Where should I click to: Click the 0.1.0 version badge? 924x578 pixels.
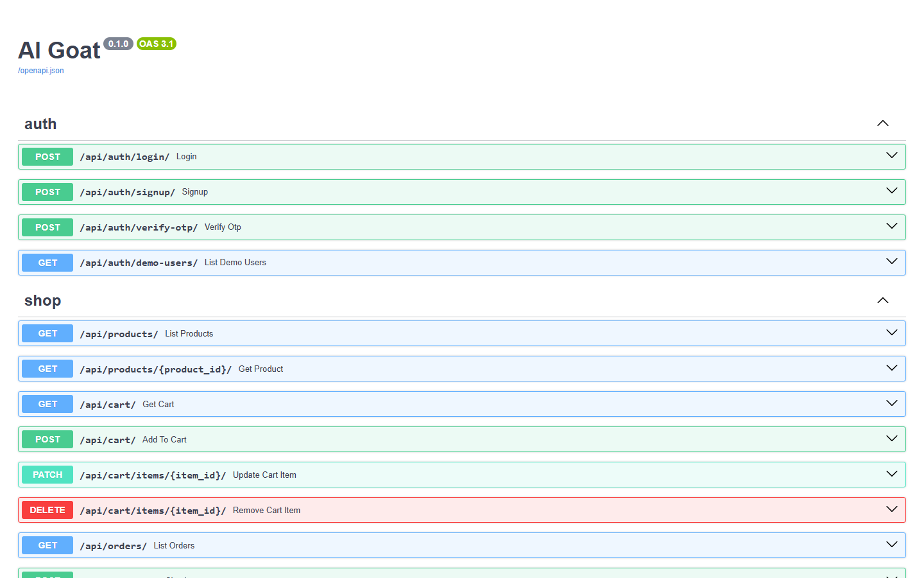118,44
